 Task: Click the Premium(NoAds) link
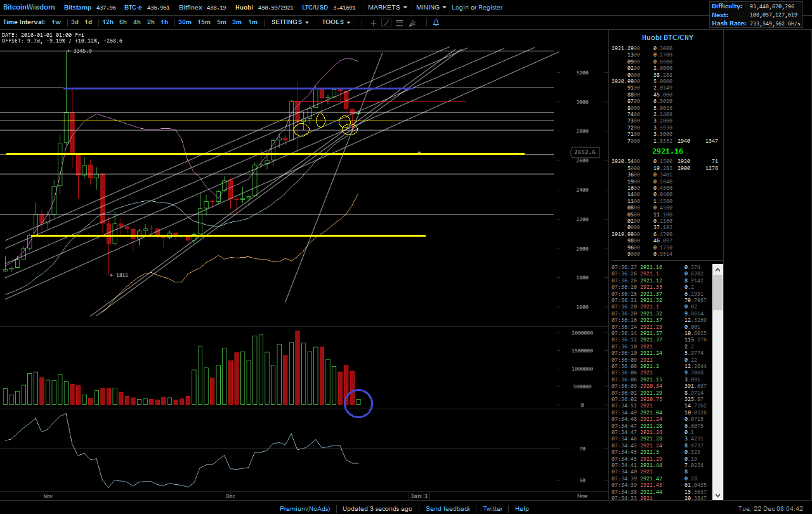coord(305,508)
